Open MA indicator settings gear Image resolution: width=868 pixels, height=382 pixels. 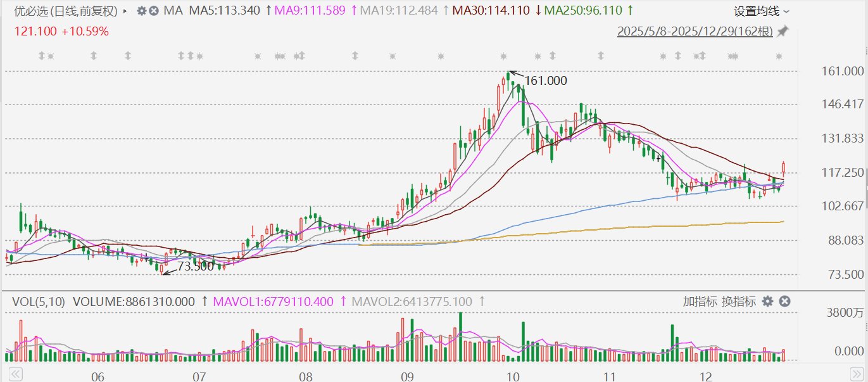tap(141, 11)
